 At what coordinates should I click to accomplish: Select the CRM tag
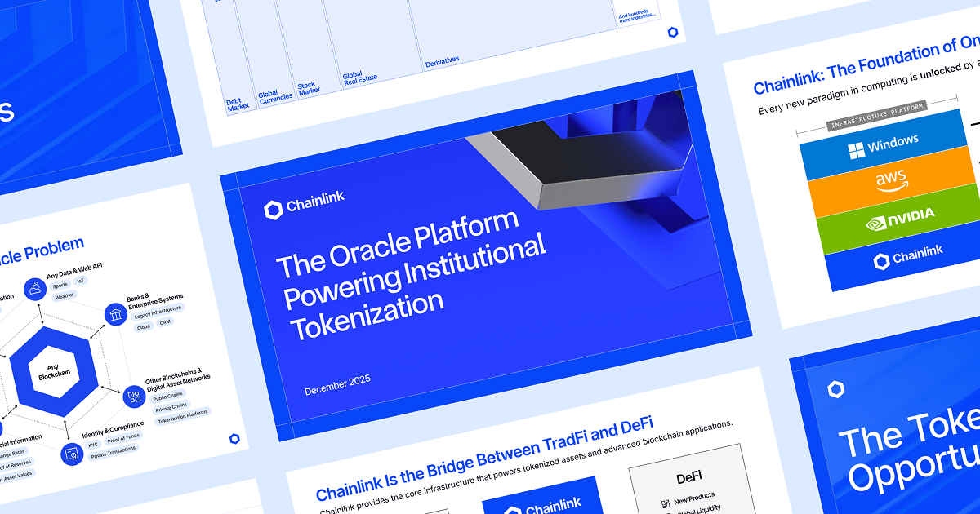[166, 321]
